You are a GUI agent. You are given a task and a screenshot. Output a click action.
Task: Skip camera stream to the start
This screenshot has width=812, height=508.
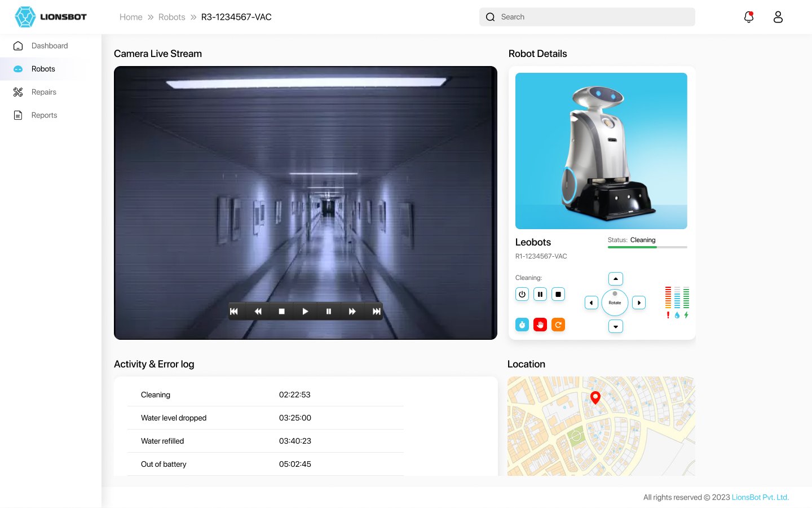(x=234, y=311)
